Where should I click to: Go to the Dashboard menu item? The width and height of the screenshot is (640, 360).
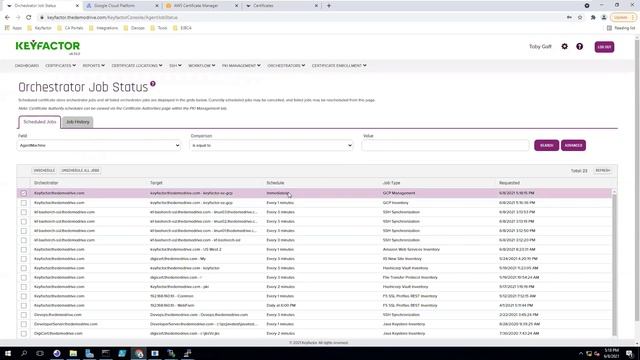[x=27, y=65]
